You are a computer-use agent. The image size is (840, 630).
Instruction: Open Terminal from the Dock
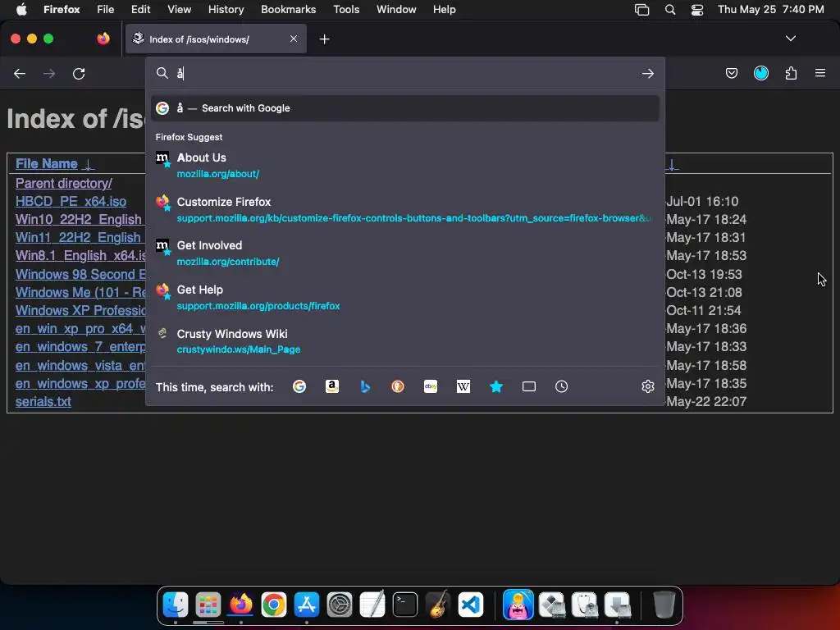(405, 605)
